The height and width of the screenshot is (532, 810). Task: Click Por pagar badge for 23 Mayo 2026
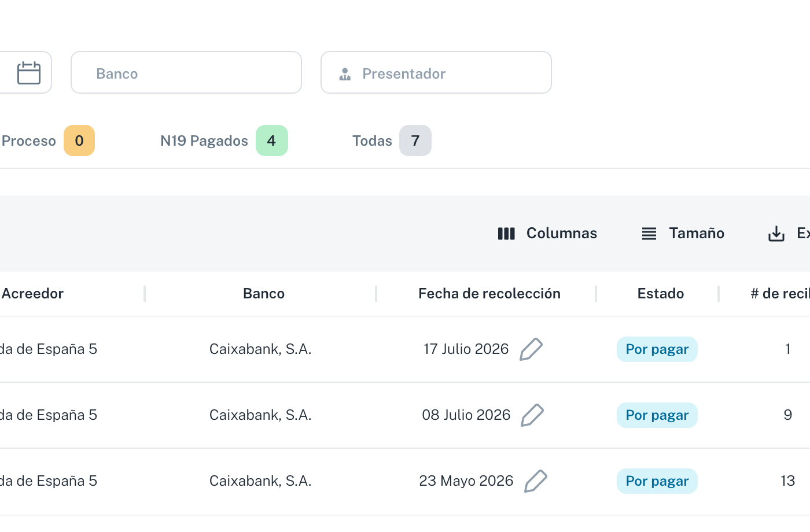click(657, 481)
